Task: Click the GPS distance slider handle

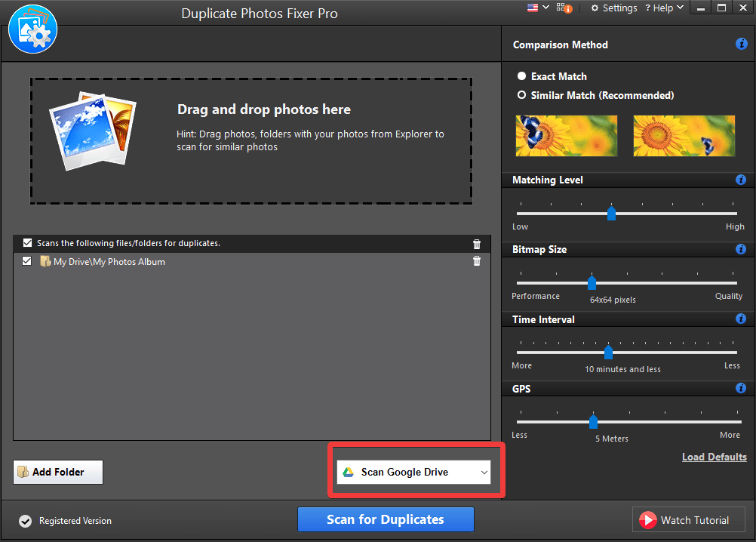Action: click(x=594, y=421)
